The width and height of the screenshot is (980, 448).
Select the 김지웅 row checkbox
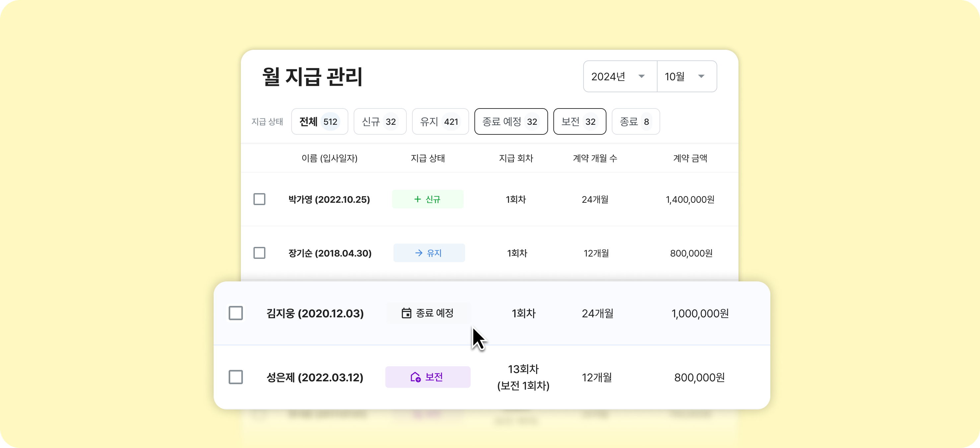click(x=236, y=313)
